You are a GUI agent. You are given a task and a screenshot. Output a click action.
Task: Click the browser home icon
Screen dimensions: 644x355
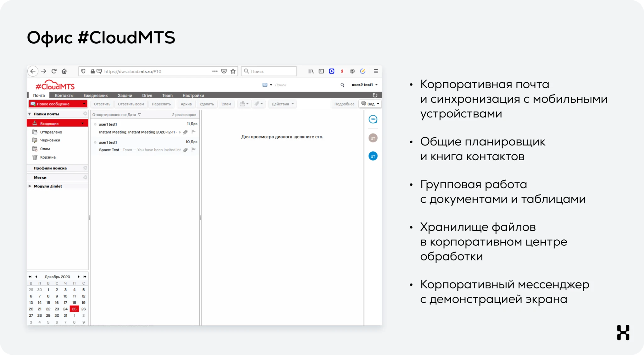click(x=64, y=71)
